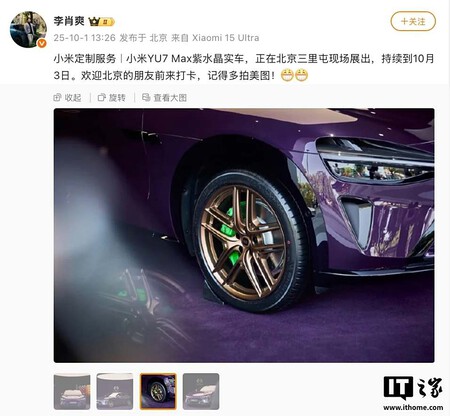The width and height of the screenshot is (450, 416).
Task: Select the highlighted wheel photo thumbnail
Action: [158, 392]
